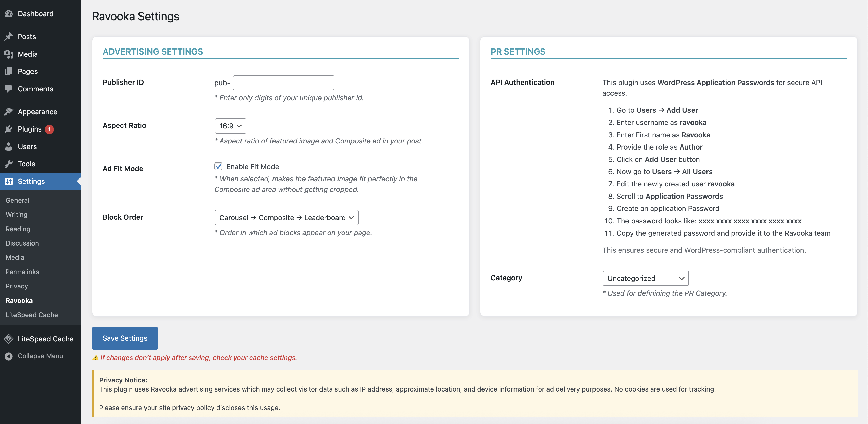Open the Dashboard gauge icon

[9, 14]
